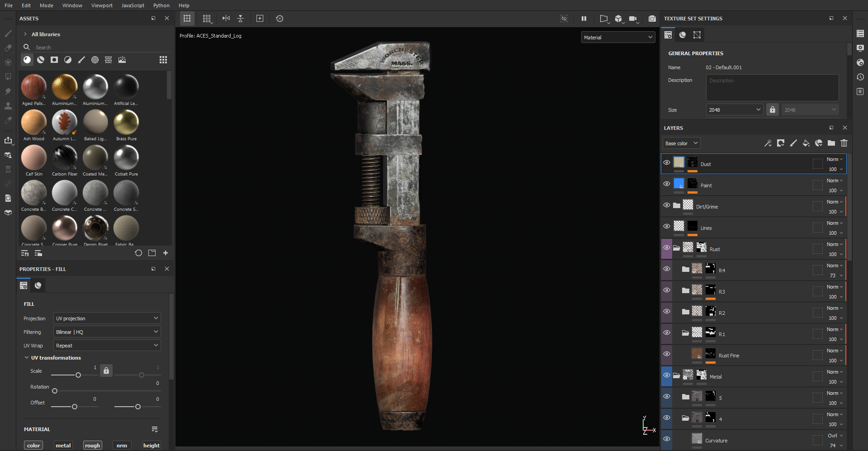Hide the R4 rust sublayer

tap(667, 269)
